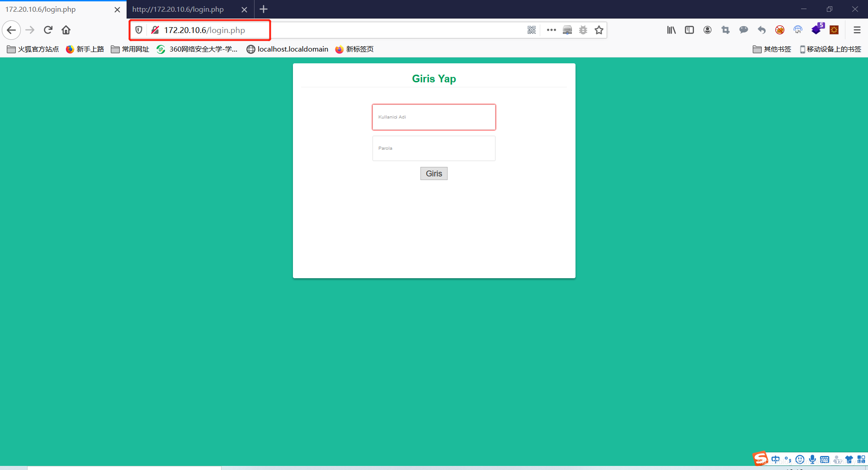Close the second http://172.20.10.6 tab
This screenshot has width=868, height=470.
tap(244, 9)
